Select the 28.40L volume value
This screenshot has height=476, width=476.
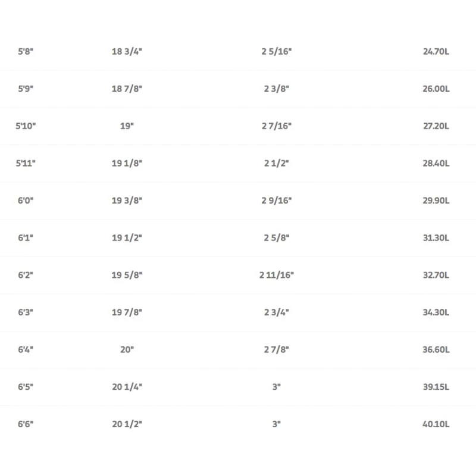(x=436, y=164)
